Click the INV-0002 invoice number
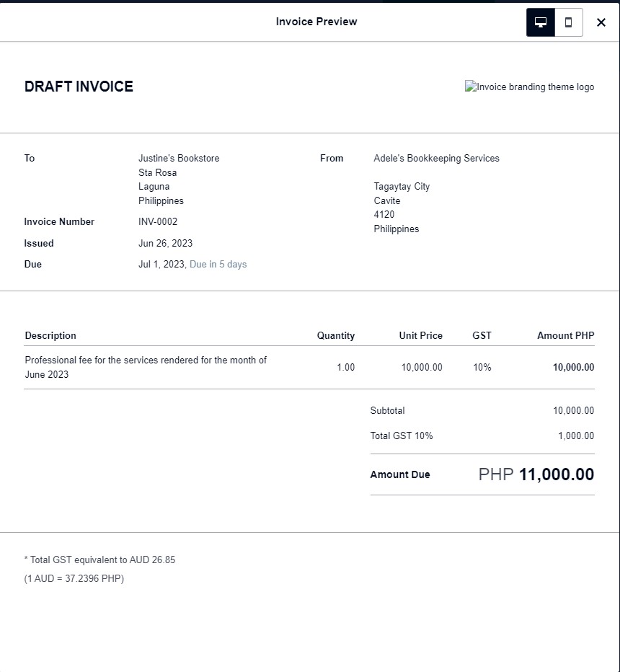Screen dimensions: 620x672 pyautogui.click(x=158, y=222)
